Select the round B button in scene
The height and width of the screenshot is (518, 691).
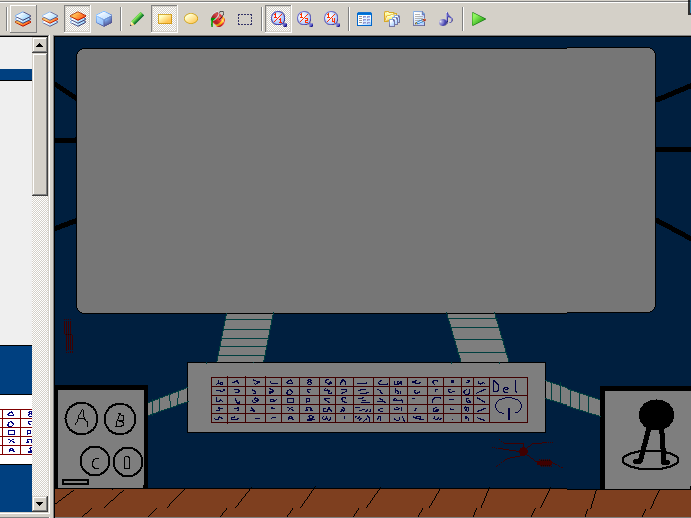(120, 419)
